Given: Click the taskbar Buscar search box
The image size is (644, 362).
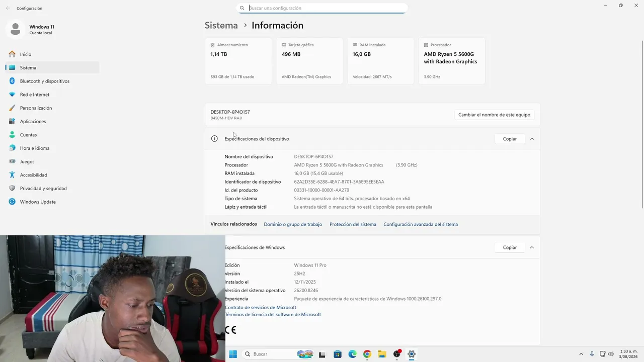Looking at the screenshot, I should [278, 354].
